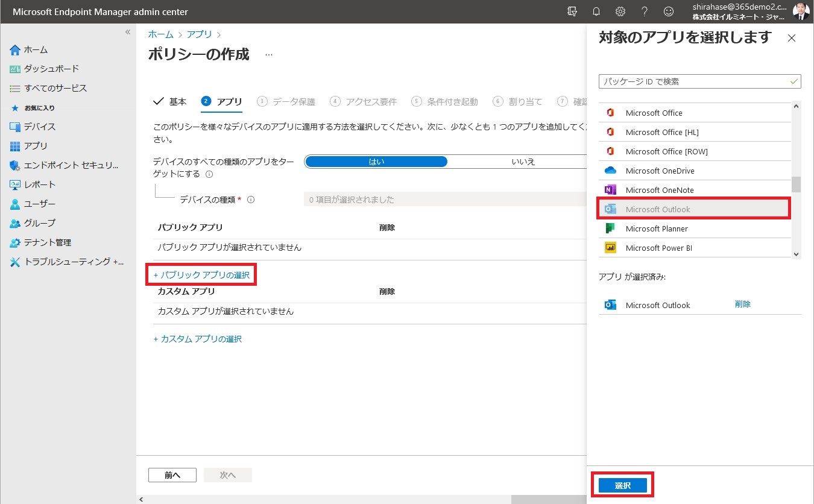The image size is (814, 504).
Task: Show info tip for target all app types
Action: point(209,174)
